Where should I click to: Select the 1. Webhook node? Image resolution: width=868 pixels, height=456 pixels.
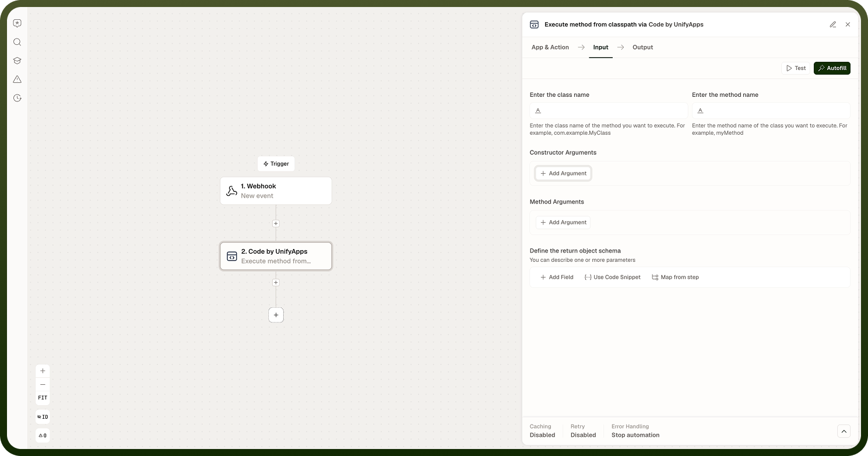pos(276,191)
